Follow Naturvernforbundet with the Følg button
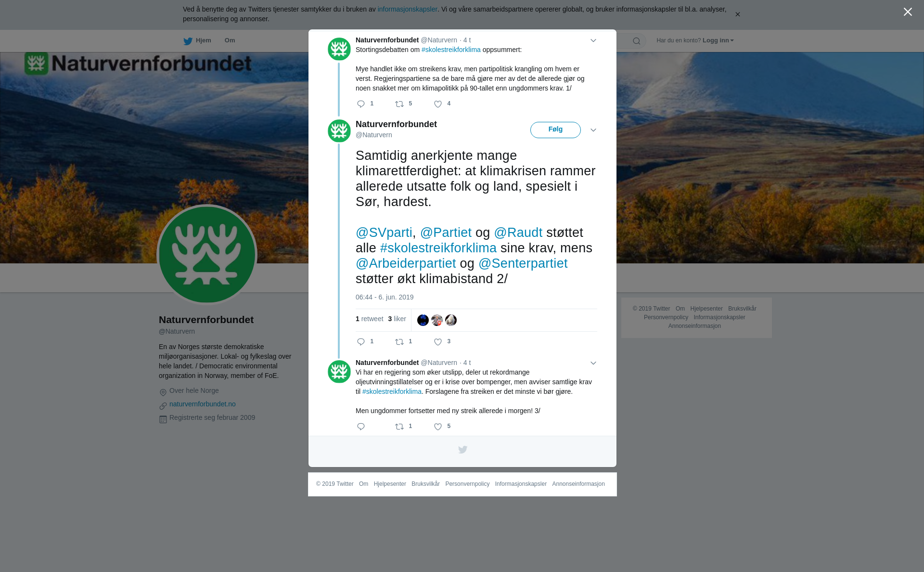The image size is (924, 572). [555, 130]
